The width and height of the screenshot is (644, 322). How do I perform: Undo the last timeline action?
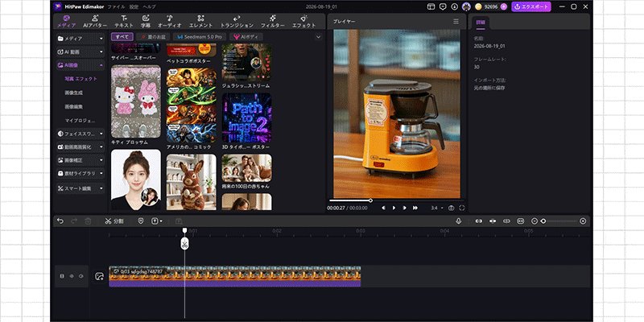click(x=61, y=221)
